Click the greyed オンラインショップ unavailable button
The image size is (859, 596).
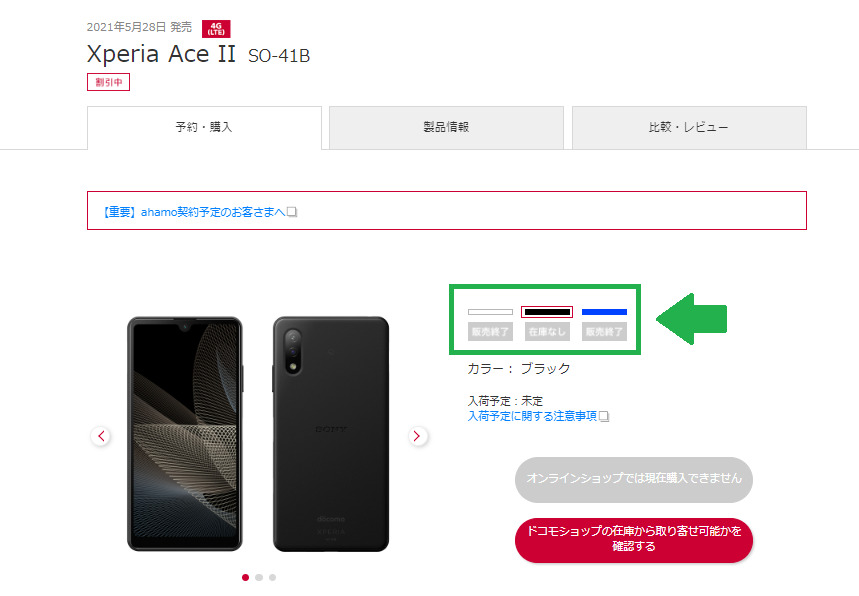(634, 479)
